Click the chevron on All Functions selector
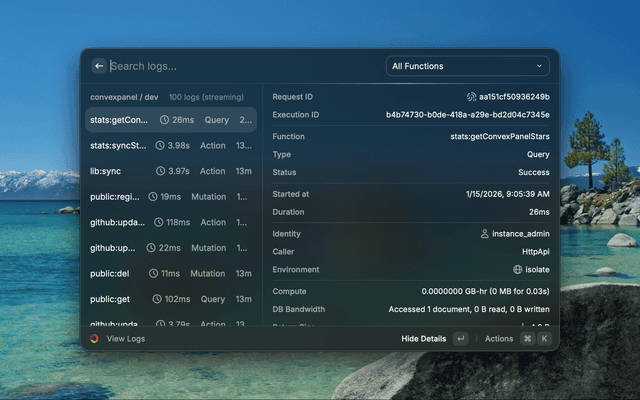This screenshot has width=640, height=400. tap(540, 66)
